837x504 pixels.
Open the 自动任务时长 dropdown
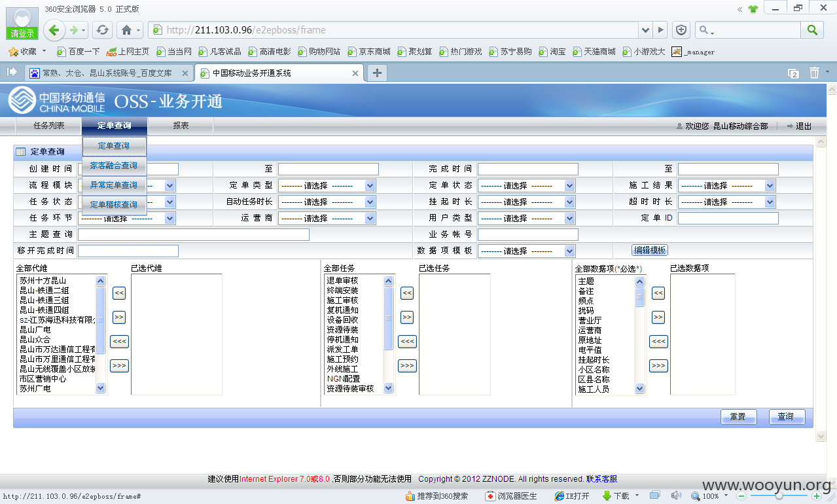tap(327, 202)
